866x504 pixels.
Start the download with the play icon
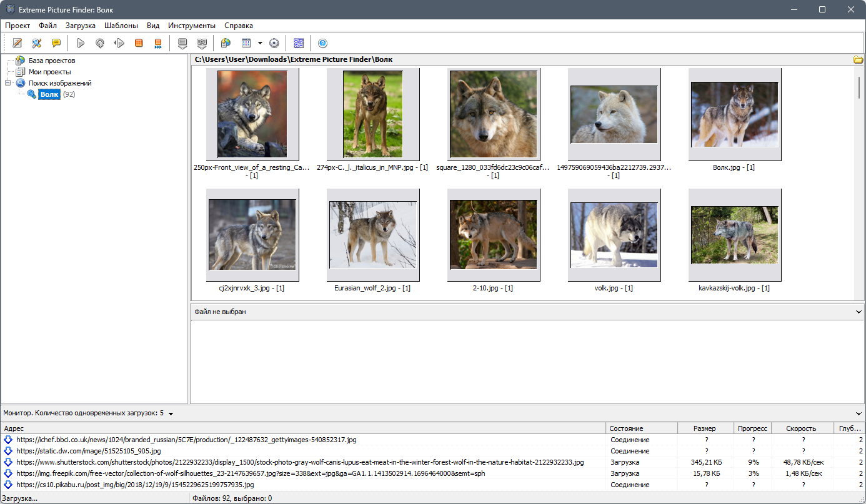[81, 43]
